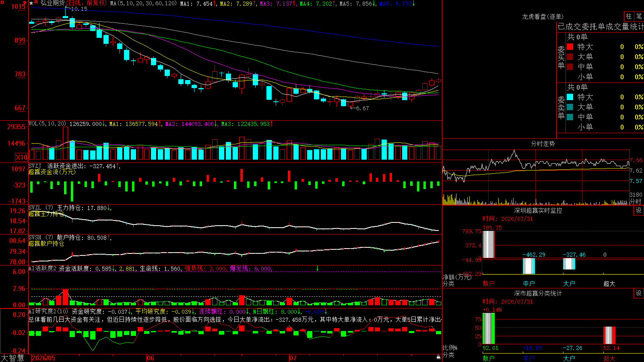Image resolution: width=644 pixels, height=362 pixels.
Task: Click the 中户 bar labeled -462.29
Action: pos(528,266)
